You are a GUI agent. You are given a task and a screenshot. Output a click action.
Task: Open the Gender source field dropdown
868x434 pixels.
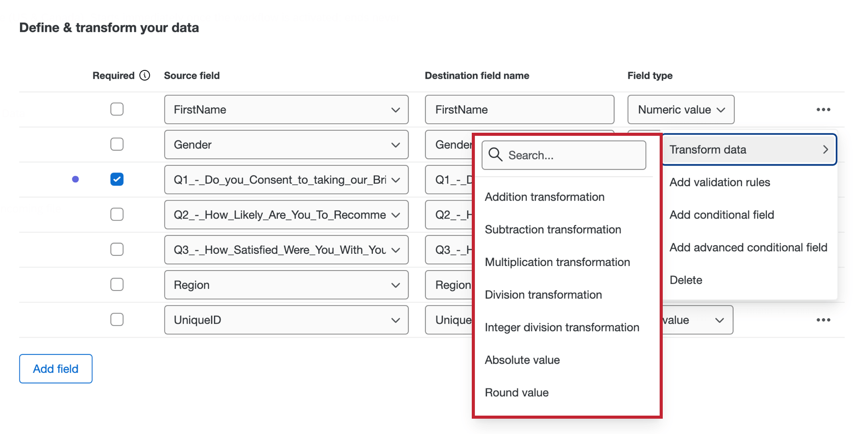tap(286, 144)
